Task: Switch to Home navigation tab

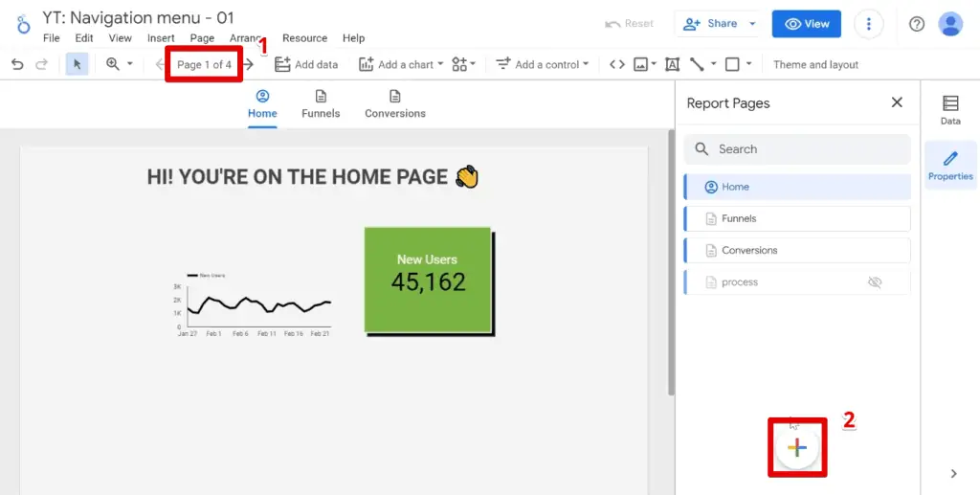Action: point(262,104)
